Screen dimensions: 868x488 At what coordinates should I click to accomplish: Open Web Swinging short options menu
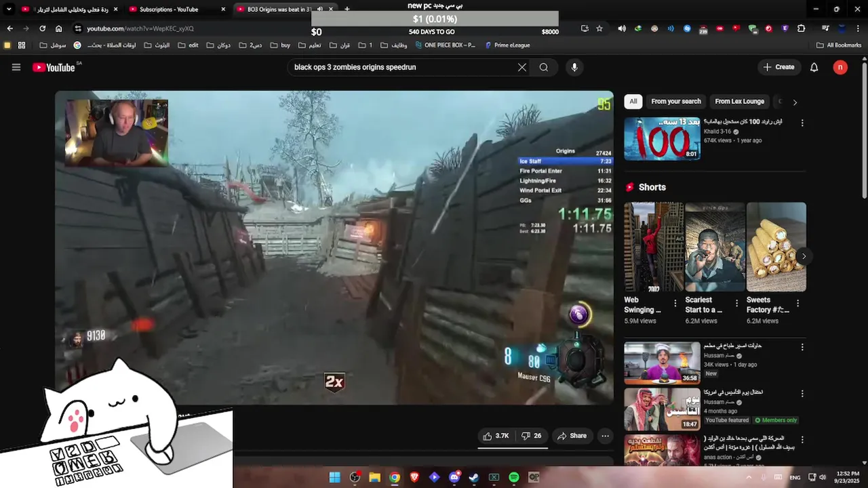[x=675, y=304]
